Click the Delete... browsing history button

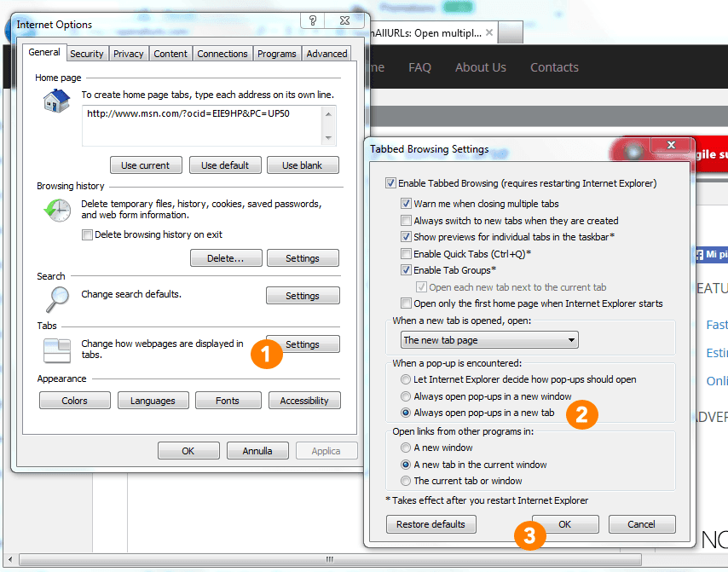[x=226, y=258]
